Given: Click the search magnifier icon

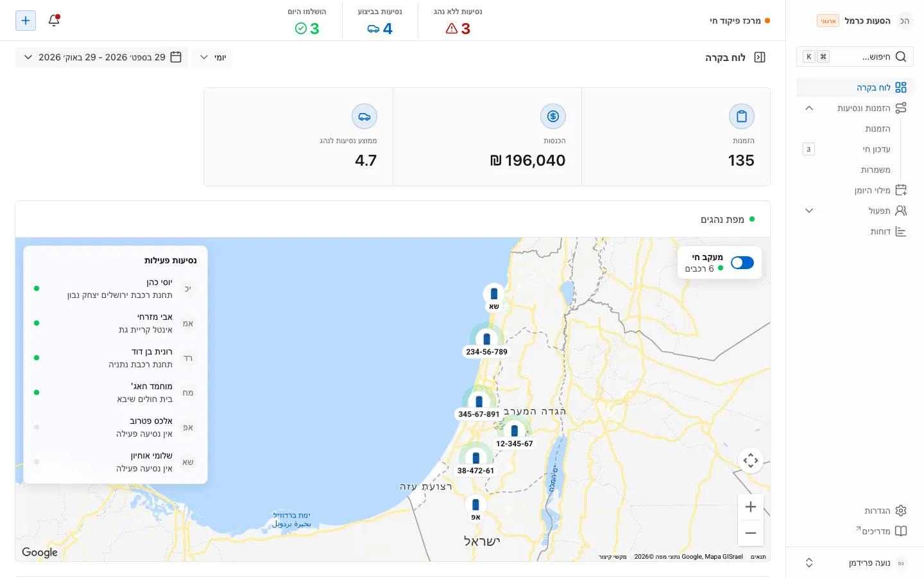Looking at the screenshot, I should point(901,57).
